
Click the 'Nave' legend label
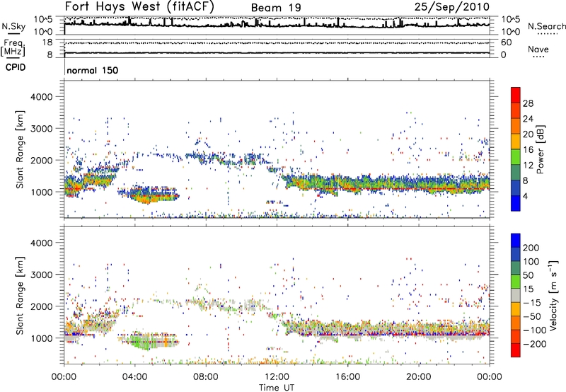[538, 50]
